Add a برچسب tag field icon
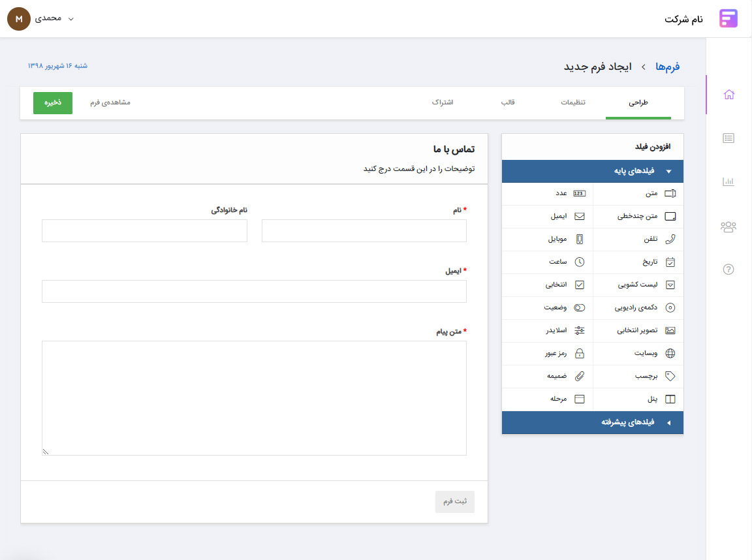 [x=670, y=377]
